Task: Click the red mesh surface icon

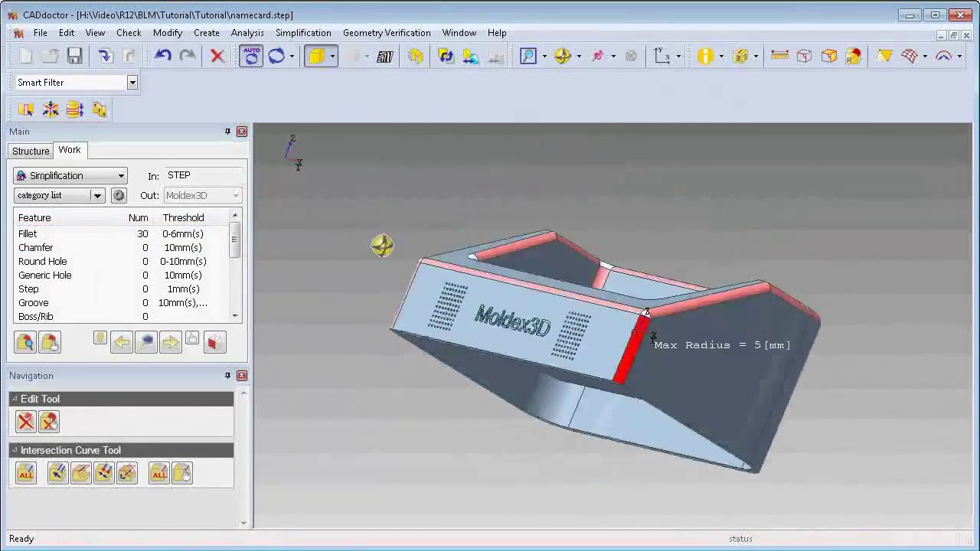Action: click(910, 56)
